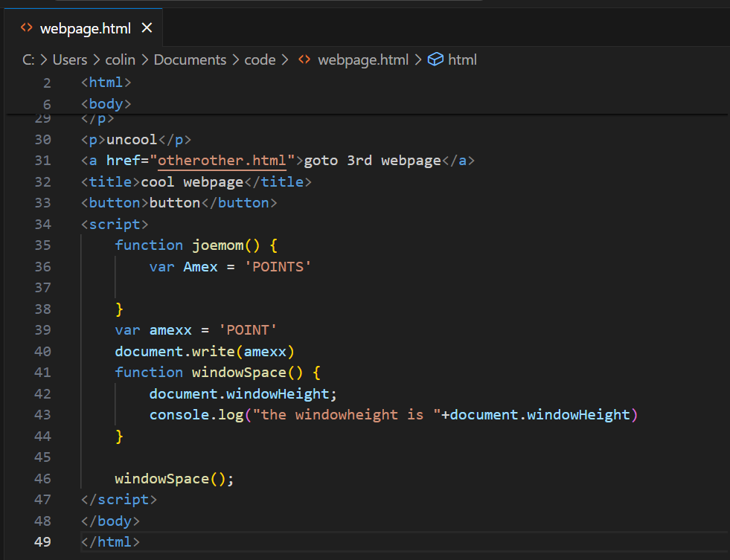Select line number 41 in the gutter

(42, 372)
